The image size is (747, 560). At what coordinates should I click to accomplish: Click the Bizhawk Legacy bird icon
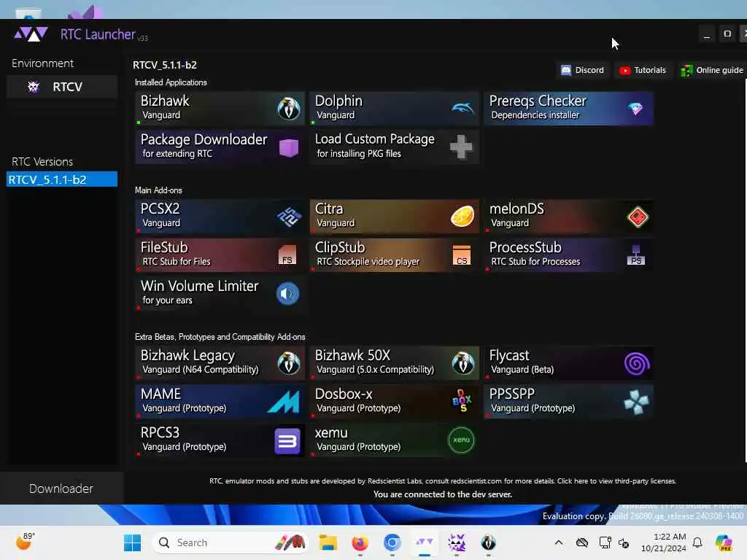(289, 363)
